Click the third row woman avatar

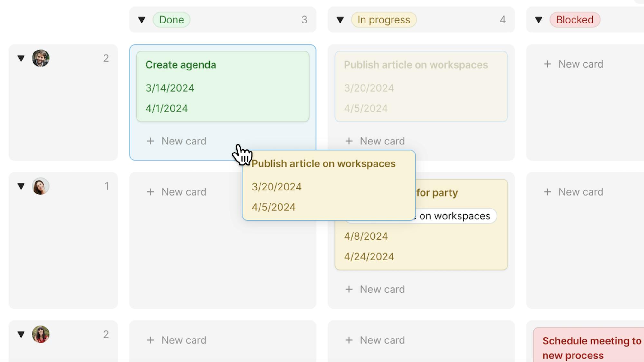(41, 334)
